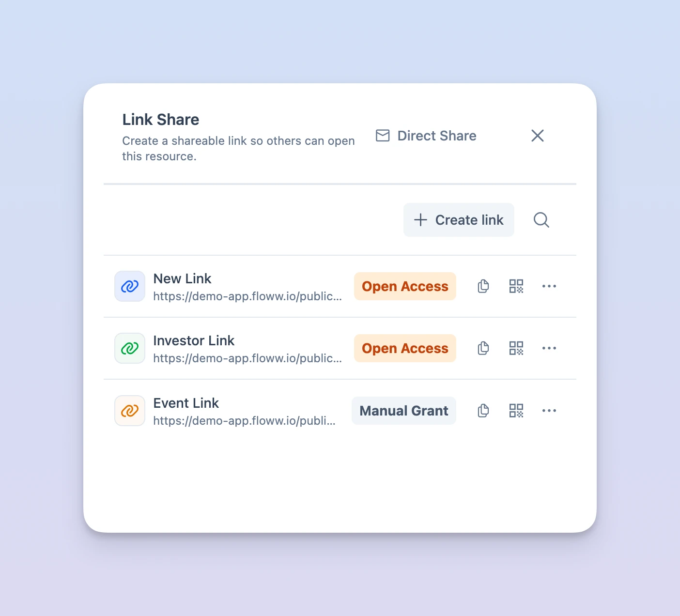The width and height of the screenshot is (680, 616).
Task: Create a new link
Action: point(459,220)
